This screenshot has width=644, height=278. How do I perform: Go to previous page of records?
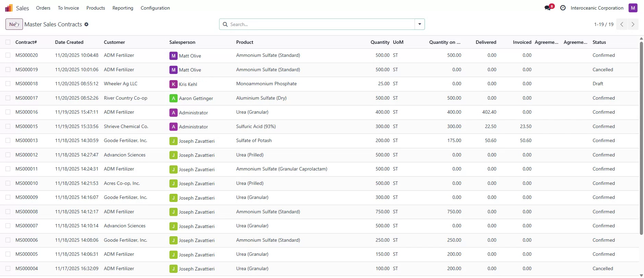coord(621,24)
